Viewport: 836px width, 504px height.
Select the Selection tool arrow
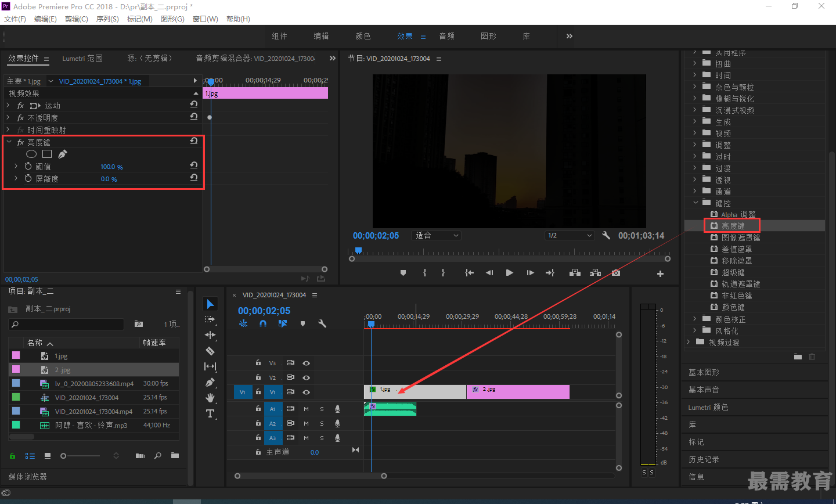[210, 304]
